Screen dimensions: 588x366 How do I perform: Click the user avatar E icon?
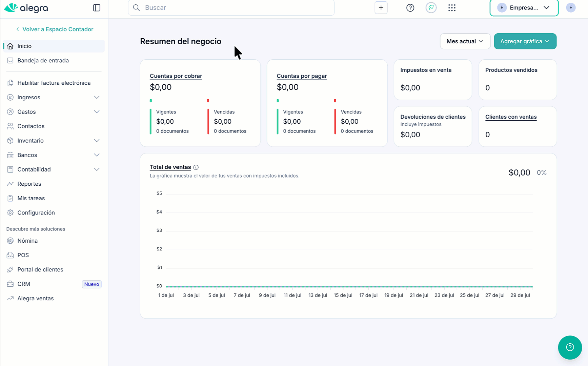pyautogui.click(x=571, y=7)
